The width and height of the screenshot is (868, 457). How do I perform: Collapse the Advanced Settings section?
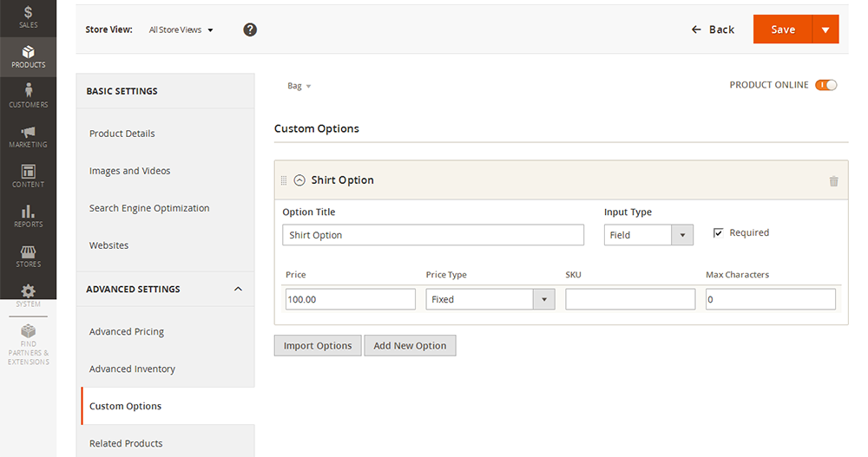click(x=239, y=289)
